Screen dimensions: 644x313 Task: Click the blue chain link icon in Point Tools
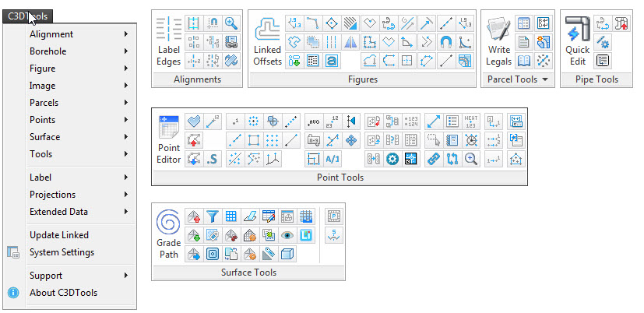pos(433,159)
